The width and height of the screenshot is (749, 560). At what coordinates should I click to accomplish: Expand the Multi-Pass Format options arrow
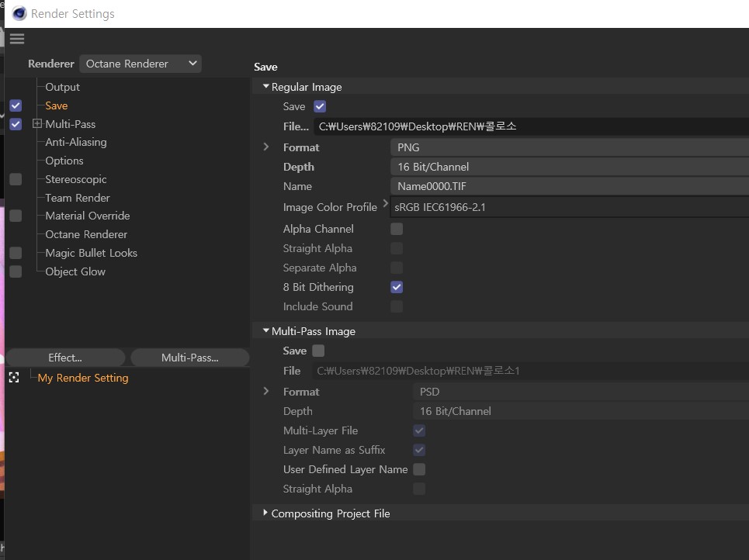pos(266,392)
